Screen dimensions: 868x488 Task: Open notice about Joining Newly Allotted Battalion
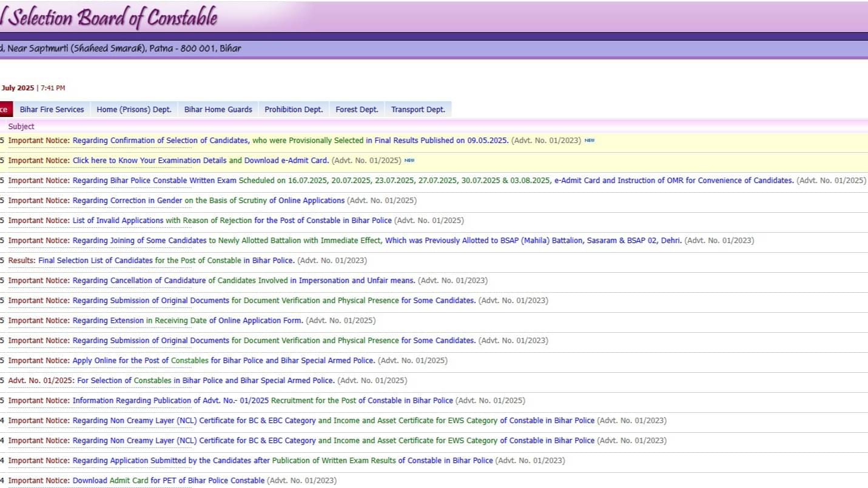point(377,241)
